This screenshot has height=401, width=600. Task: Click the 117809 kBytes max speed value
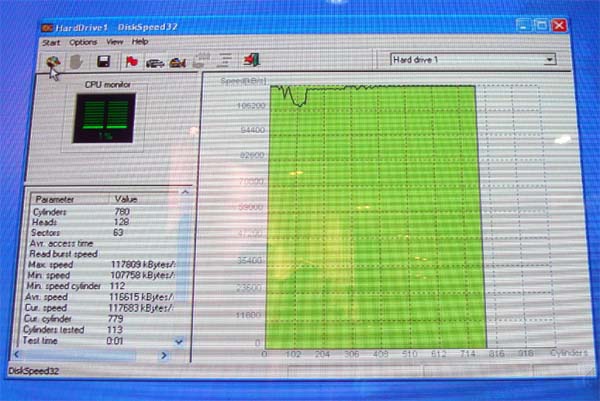click(x=143, y=264)
